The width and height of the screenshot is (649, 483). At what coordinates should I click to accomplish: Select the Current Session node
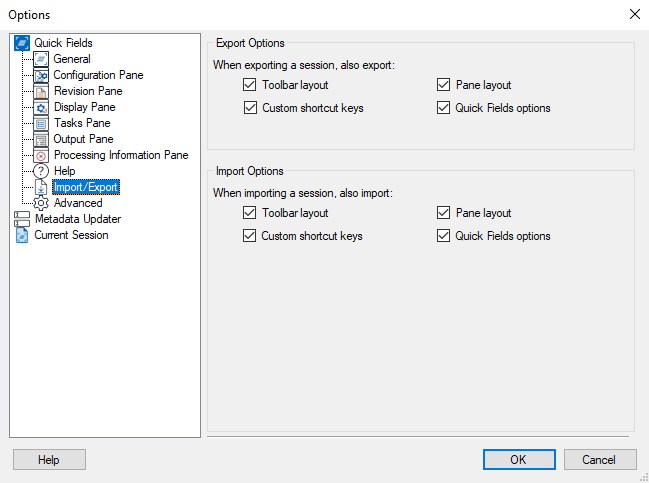(71, 235)
